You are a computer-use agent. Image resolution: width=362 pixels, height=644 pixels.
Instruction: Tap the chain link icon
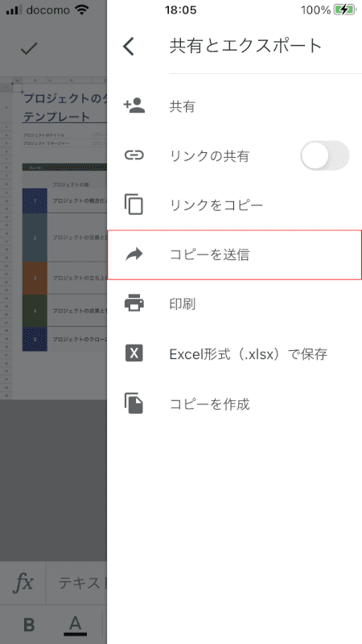(x=134, y=155)
